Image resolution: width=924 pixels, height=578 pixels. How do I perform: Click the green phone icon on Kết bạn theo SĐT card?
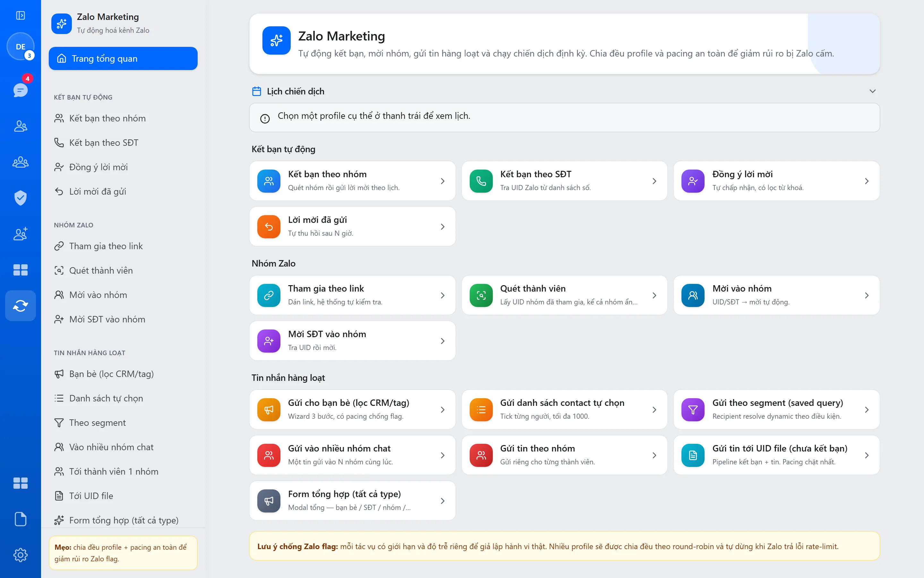coord(481,181)
